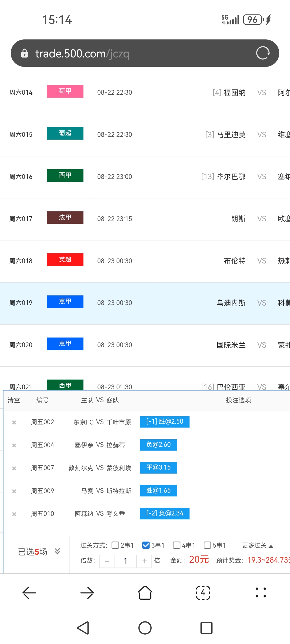Enable the 4串1 parlay checkbox

177,545
